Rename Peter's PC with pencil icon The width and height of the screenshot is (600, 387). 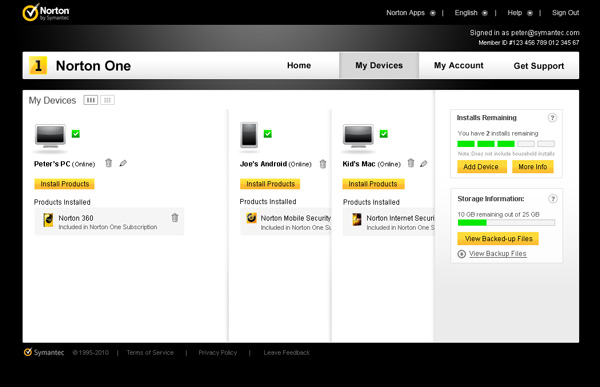pos(123,163)
